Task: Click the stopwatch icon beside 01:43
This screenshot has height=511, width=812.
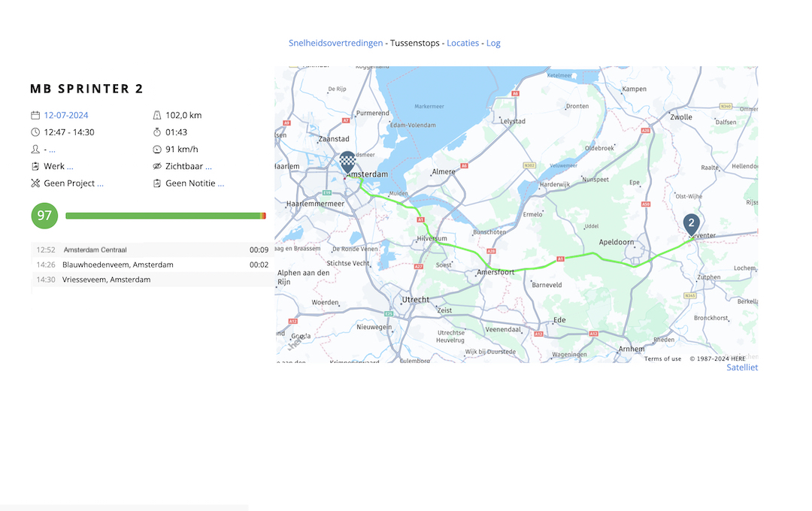Action: pyautogui.click(x=156, y=132)
